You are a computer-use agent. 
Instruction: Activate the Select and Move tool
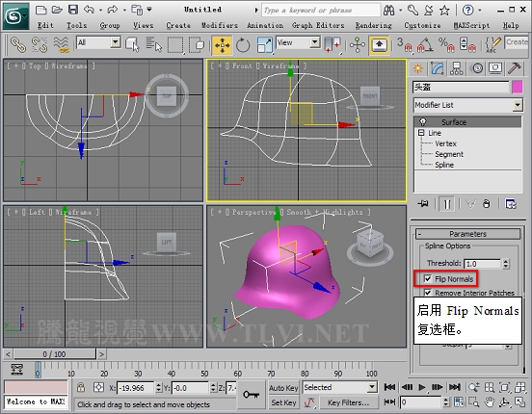pos(222,44)
